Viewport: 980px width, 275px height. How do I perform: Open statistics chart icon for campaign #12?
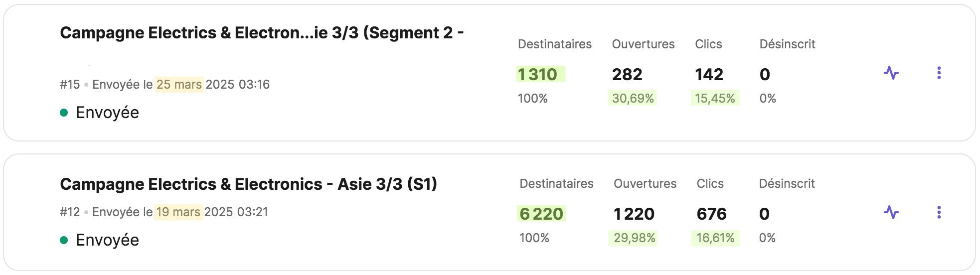tap(891, 213)
